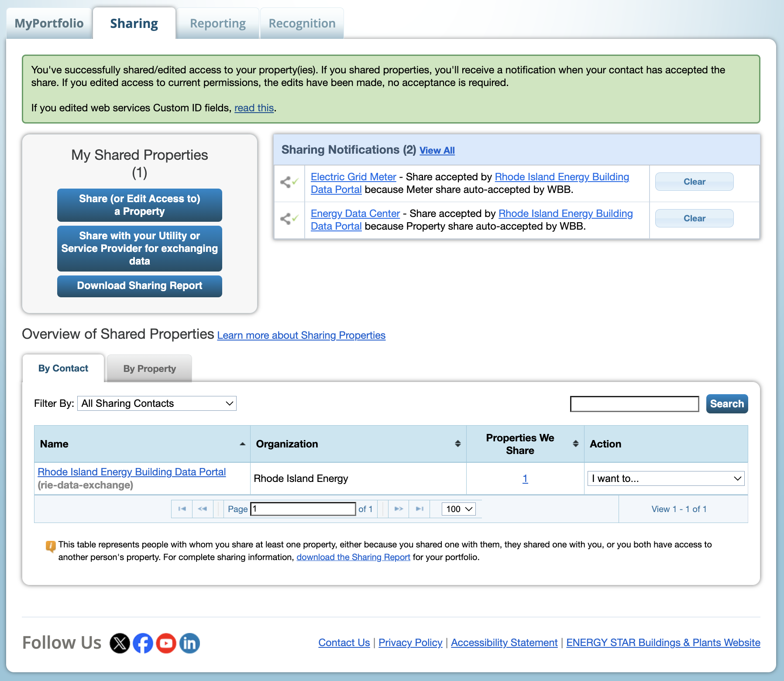Clear the Electric Grid Meter notification
This screenshot has height=681, width=784.
694,182
